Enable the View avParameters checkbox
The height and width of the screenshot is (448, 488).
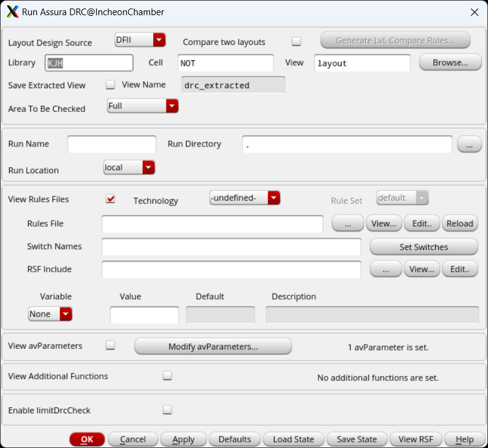(110, 345)
